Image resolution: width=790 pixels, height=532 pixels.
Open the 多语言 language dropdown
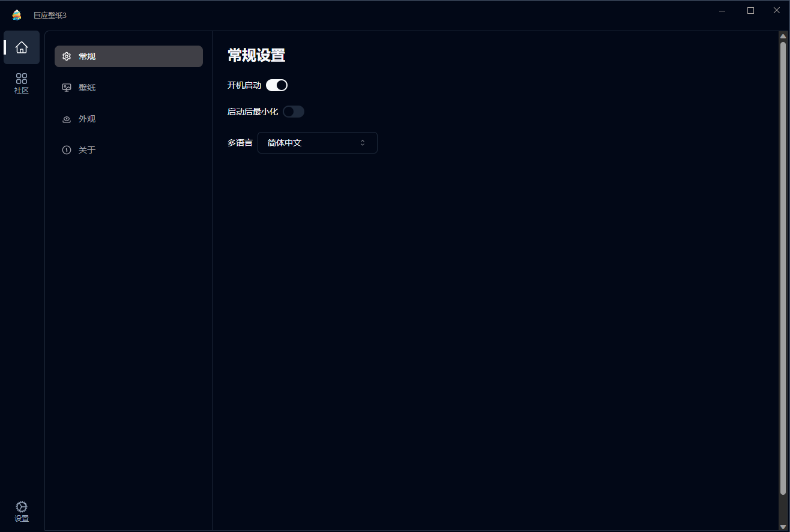point(318,143)
